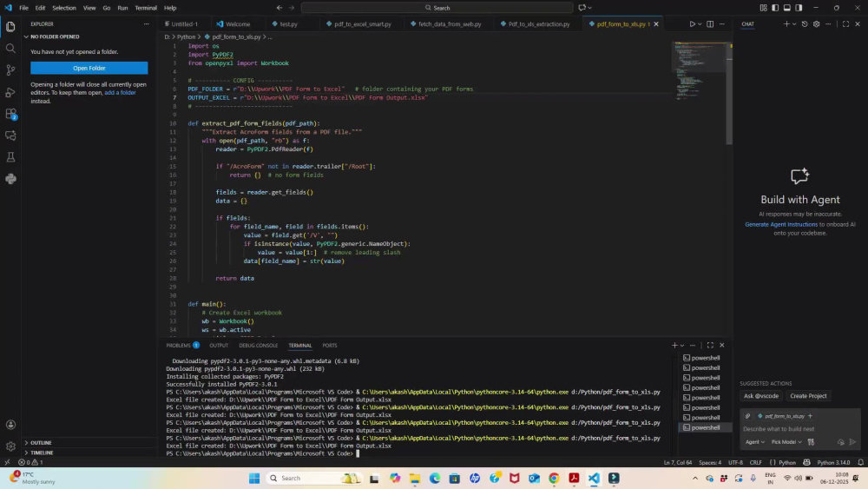Open the Source Control view

point(10,70)
